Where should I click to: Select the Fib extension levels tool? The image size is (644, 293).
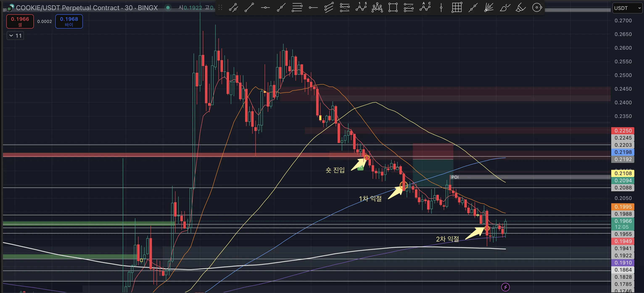tap(345, 8)
